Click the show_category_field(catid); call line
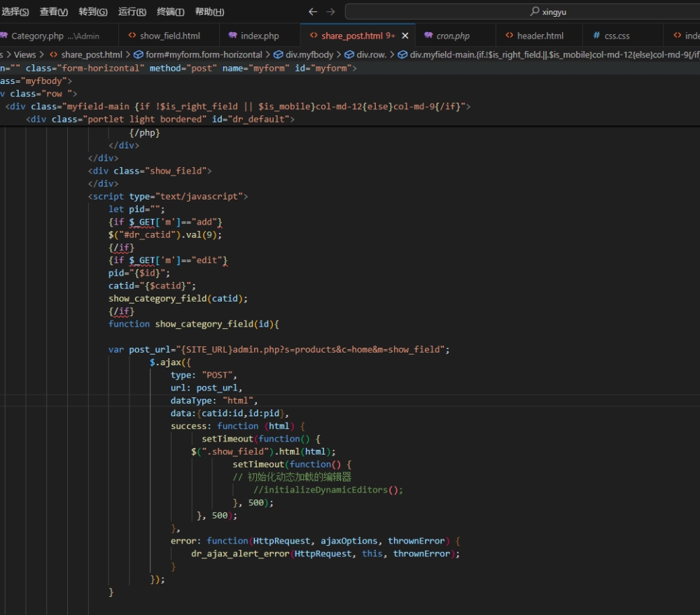The image size is (700, 615). (x=178, y=299)
